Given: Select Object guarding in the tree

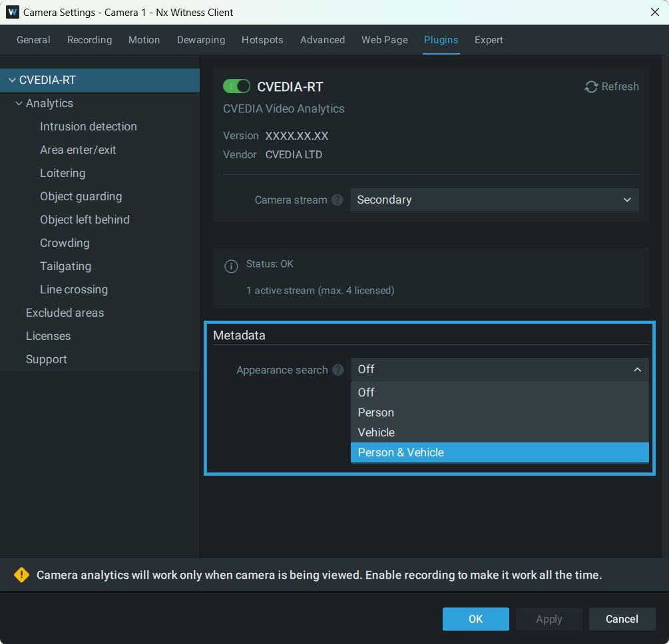Looking at the screenshot, I should [x=81, y=196].
